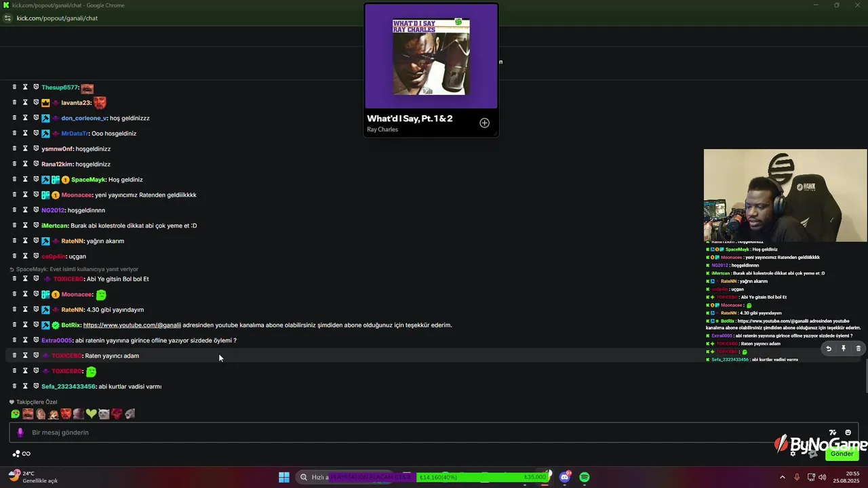Image resolution: width=868 pixels, height=488 pixels.
Task: Delete Sefa_2323433456's message
Action: tap(14, 386)
